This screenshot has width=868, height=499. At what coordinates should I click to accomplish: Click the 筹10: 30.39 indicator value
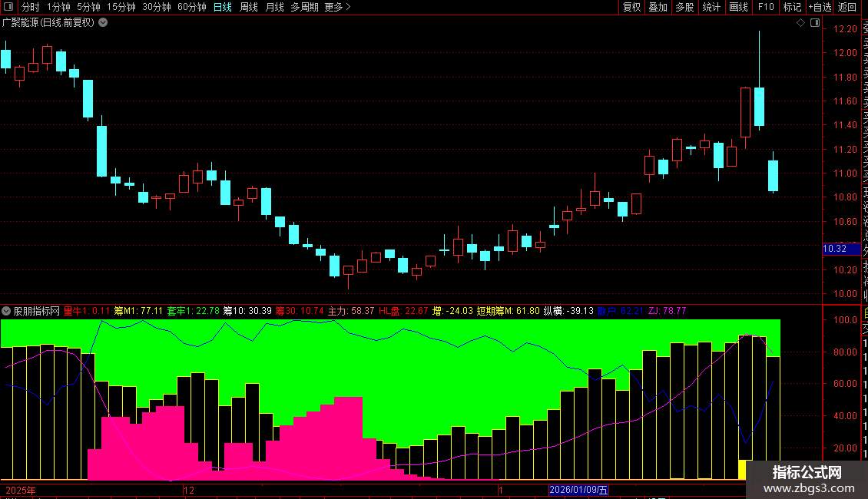click(247, 311)
